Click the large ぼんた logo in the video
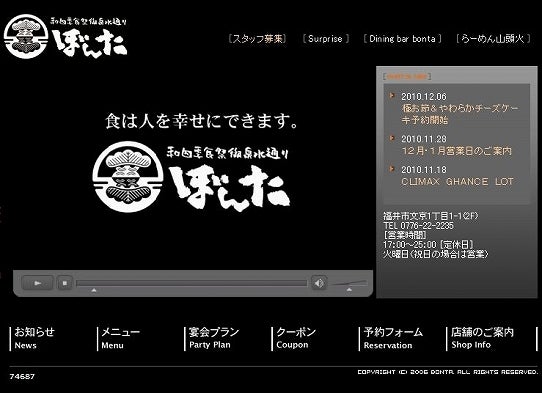This screenshot has width=542, height=393. click(x=191, y=177)
